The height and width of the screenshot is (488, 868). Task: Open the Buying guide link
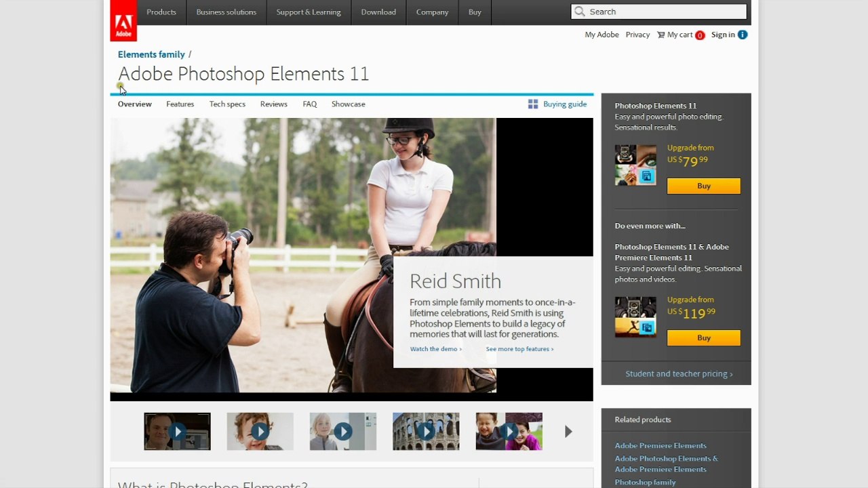click(565, 104)
